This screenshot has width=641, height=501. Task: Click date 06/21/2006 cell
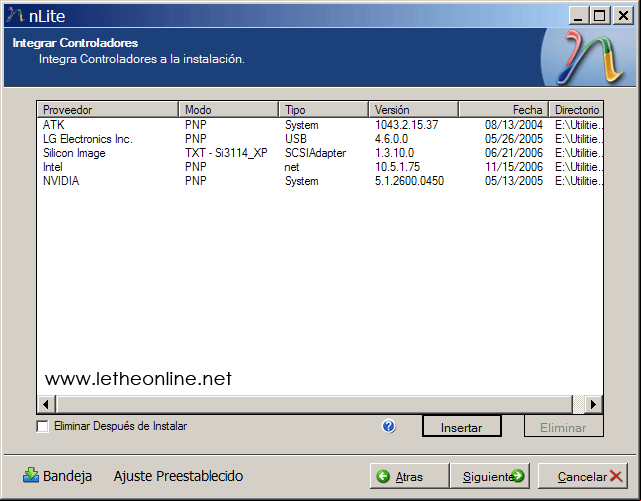point(514,153)
